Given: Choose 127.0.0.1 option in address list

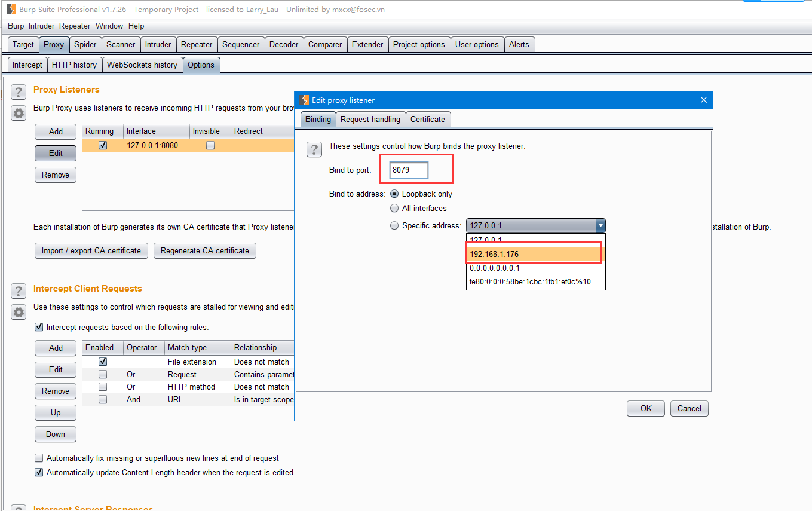Looking at the screenshot, I should click(536, 240).
